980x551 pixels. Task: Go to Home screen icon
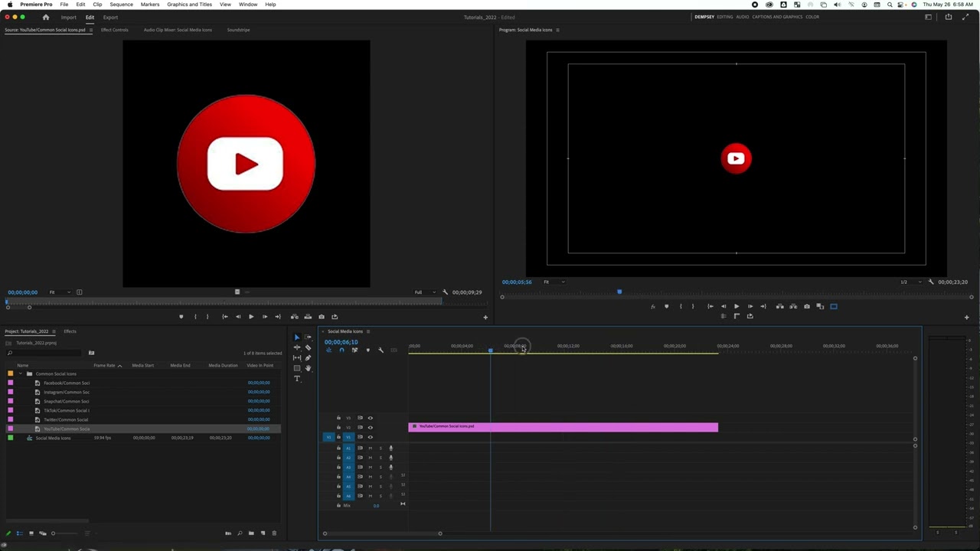[45, 17]
